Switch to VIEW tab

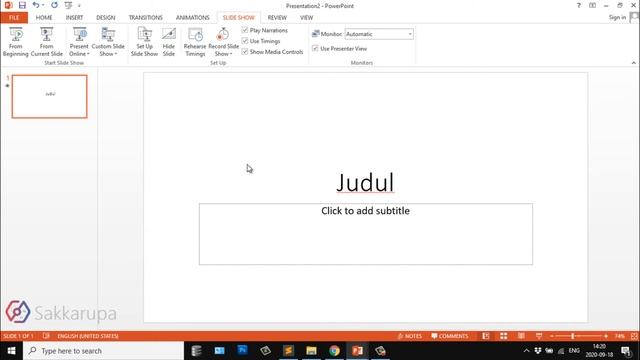[307, 18]
